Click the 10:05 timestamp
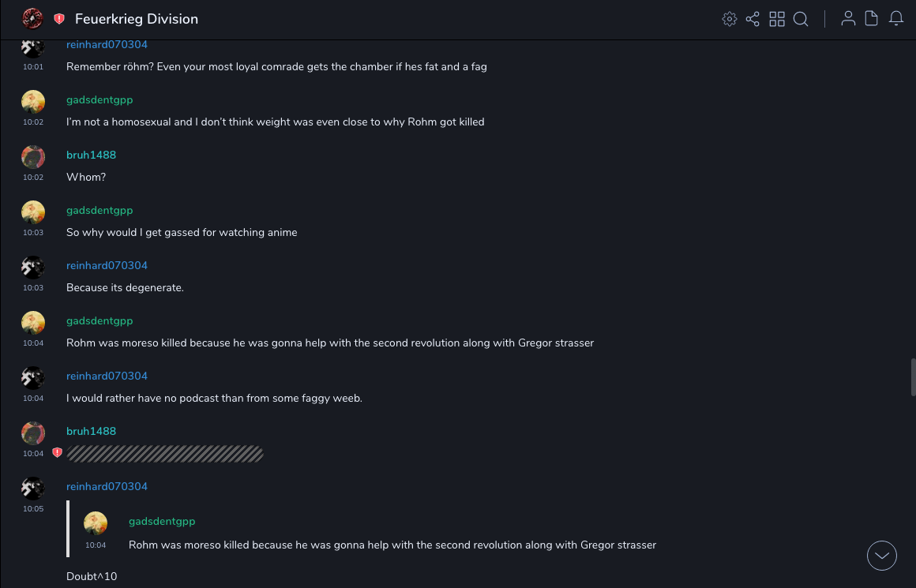This screenshot has width=916, height=588. pos(33,509)
